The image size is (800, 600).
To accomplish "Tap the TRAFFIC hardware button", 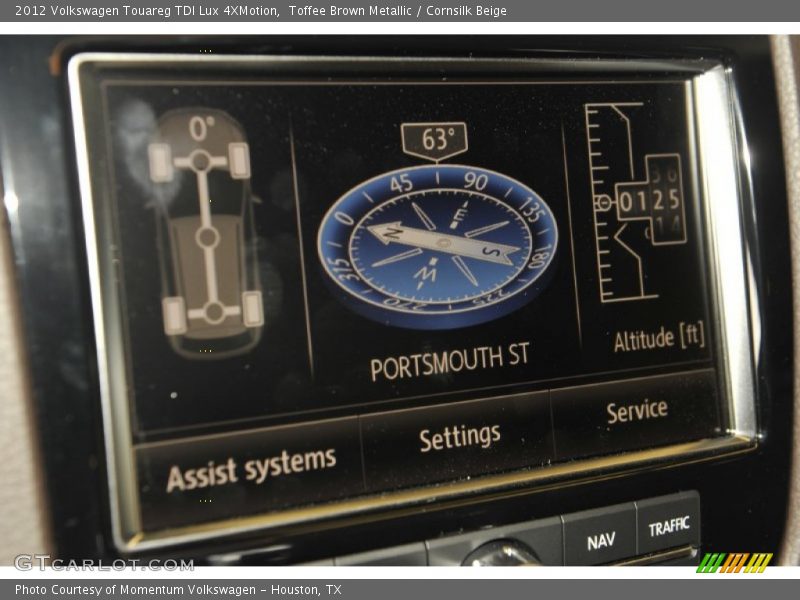I will tap(669, 527).
